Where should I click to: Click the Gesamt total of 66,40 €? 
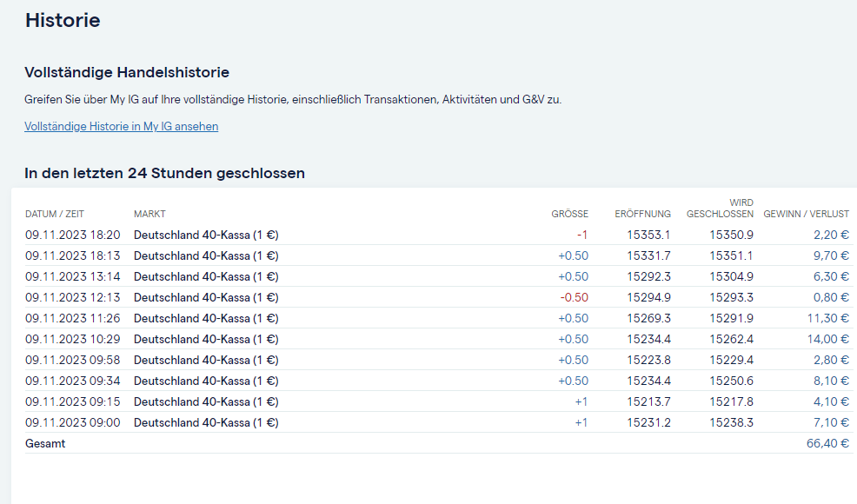click(x=827, y=443)
